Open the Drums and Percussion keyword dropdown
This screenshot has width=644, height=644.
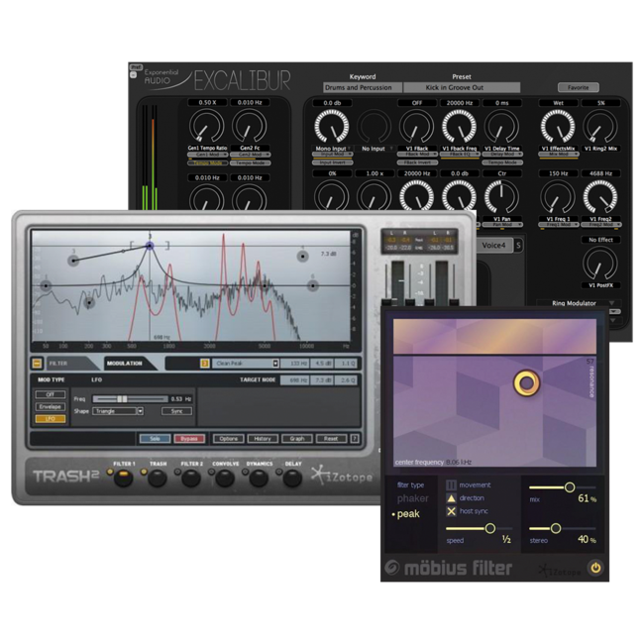click(x=362, y=88)
